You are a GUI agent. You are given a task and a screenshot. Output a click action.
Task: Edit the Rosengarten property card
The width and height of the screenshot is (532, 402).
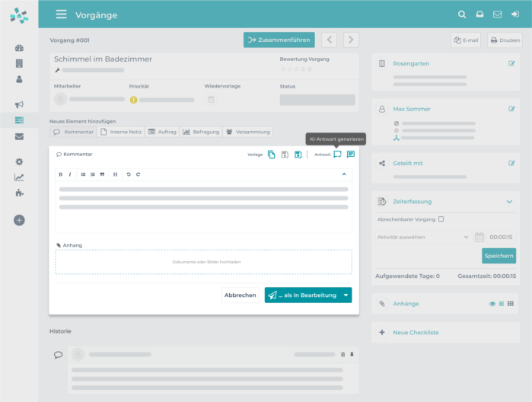click(x=511, y=64)
